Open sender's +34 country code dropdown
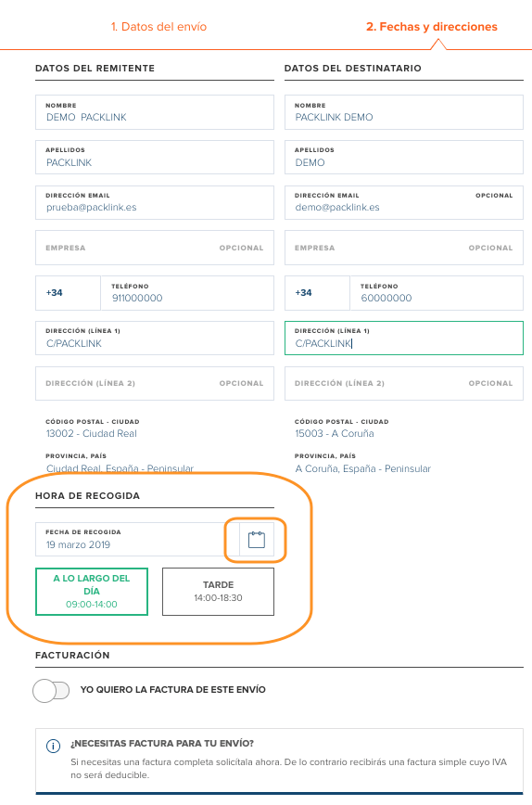 pyautogui.click(x=68, y=293)
